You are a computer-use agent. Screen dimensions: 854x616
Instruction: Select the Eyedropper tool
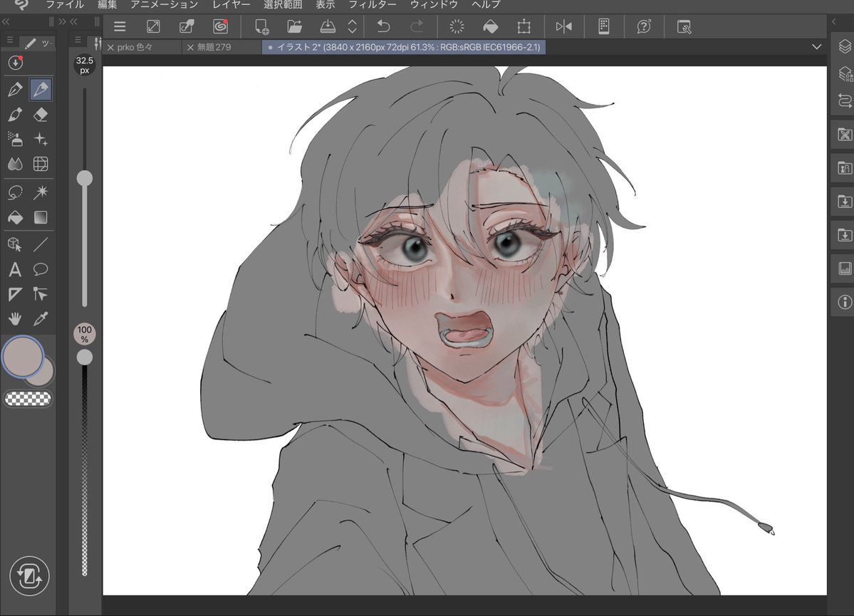[x=41, y=319]
